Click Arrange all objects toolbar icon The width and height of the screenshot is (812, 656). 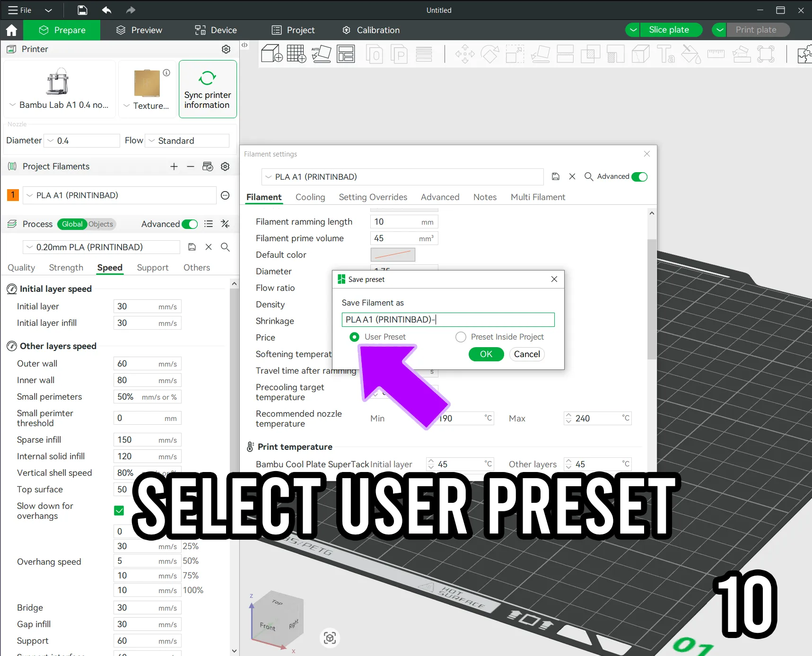coord(346,53)
